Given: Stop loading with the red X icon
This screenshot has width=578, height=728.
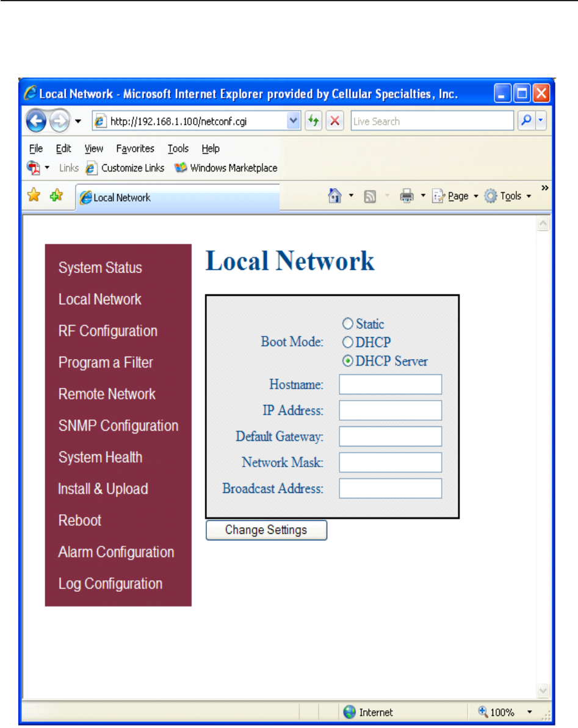Looking at the screenshot, I should pos(334,121).
